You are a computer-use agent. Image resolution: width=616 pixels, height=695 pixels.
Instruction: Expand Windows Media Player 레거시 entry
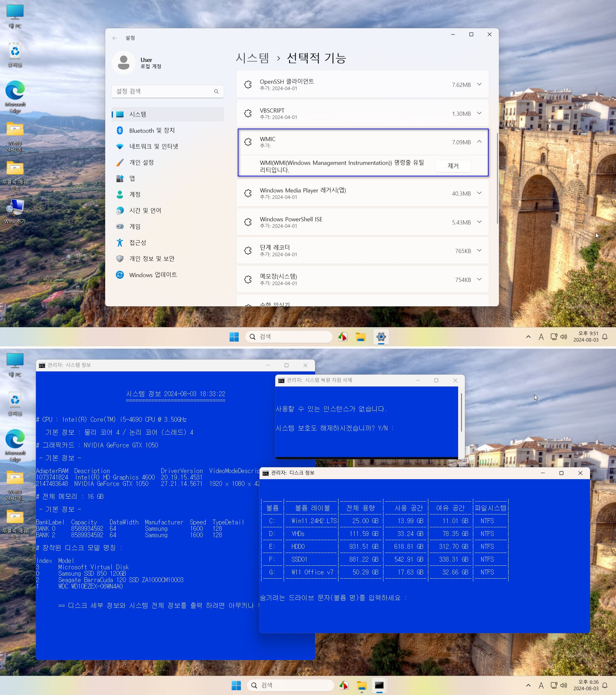click(479, 193)
